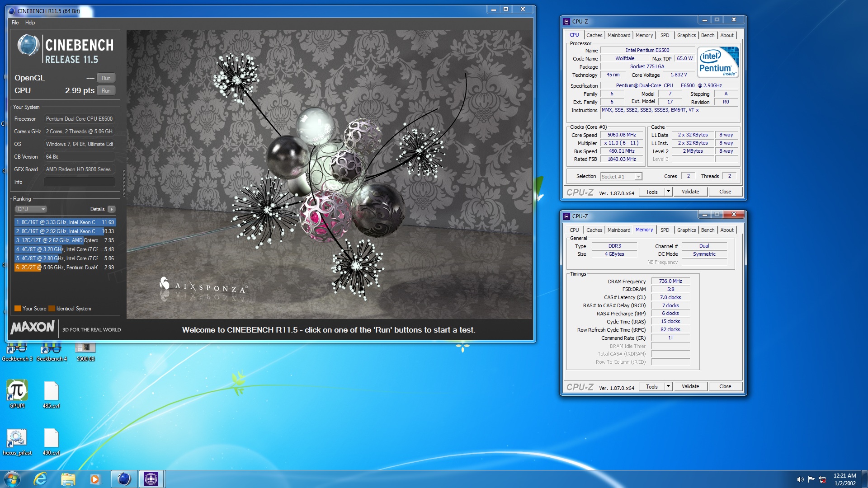868x488 pixels.
Task: Click the Your Score orange legend swatch
Action: pos(18,309)
